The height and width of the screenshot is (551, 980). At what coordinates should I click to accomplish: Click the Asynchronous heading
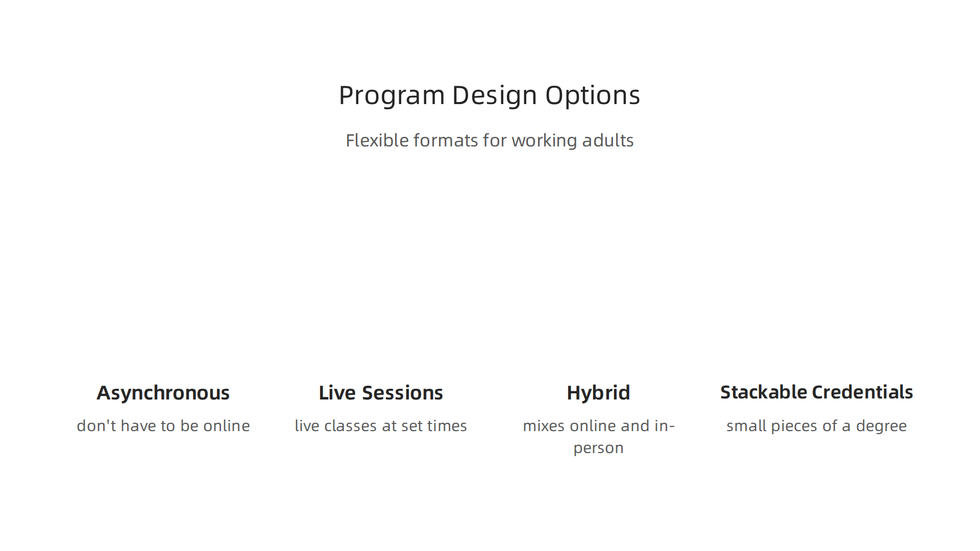click(163, 393)
